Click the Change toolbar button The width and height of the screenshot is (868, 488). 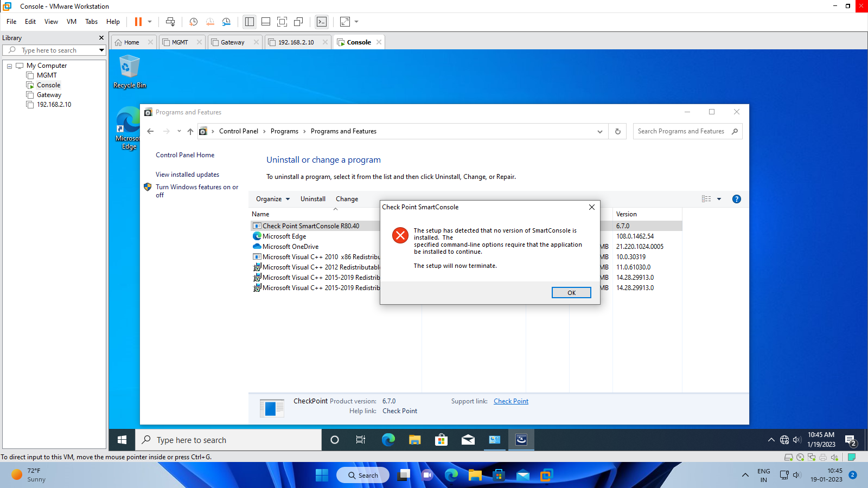point(347,199)
